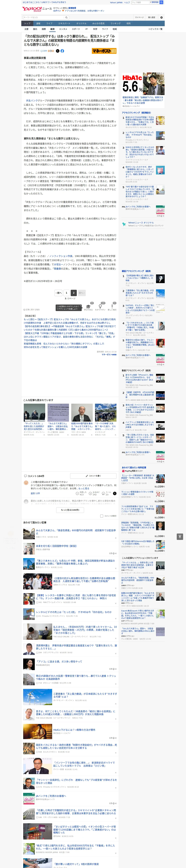Open the ヘルプ link at top

pos(127,2)
